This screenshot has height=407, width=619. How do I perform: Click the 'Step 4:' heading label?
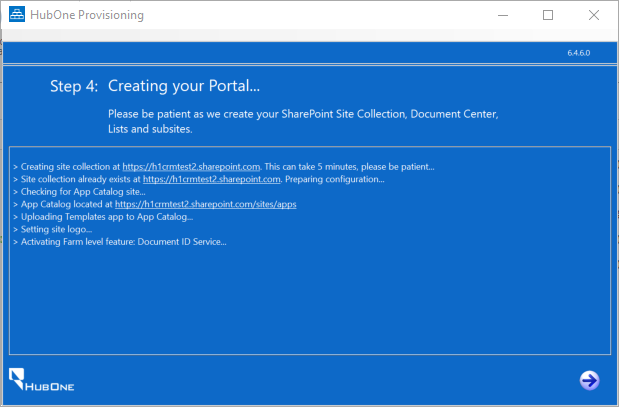coord(74,86)
